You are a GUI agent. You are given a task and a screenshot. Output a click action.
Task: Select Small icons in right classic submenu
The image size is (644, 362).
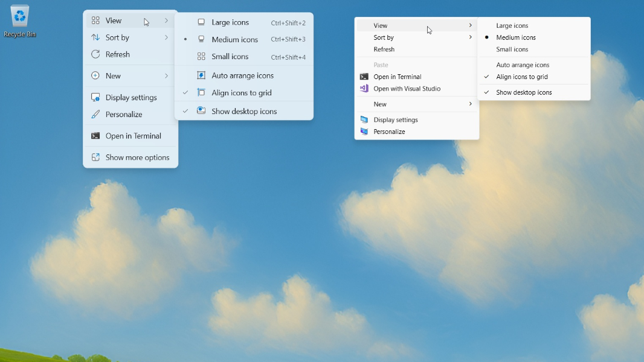(534, 49)
